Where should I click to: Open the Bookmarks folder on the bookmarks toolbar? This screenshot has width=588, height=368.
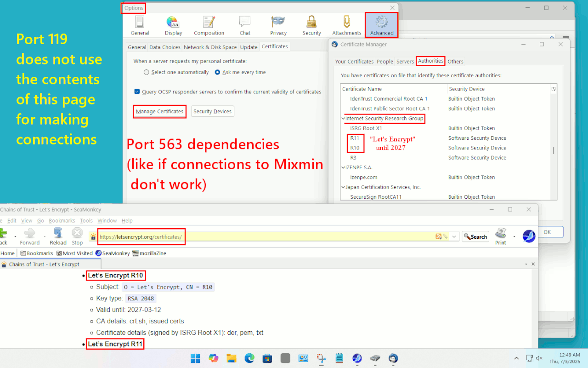[x=36, y=253]
